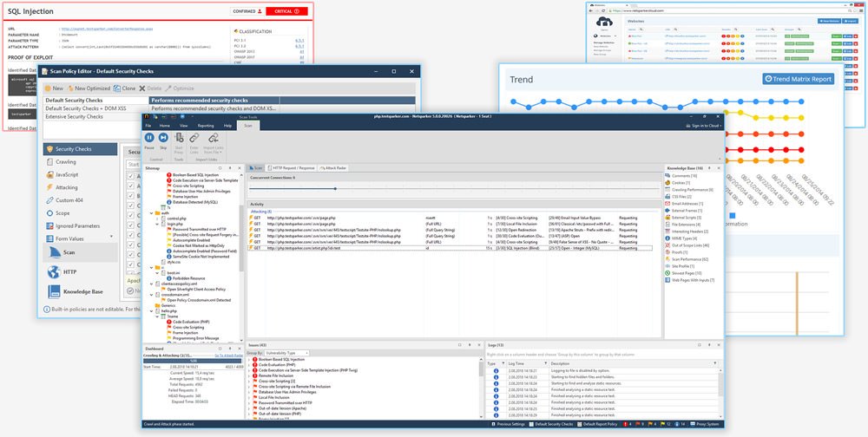Skip the current scan phase
This screenshot has height=437, width=868.
(163, 140)
